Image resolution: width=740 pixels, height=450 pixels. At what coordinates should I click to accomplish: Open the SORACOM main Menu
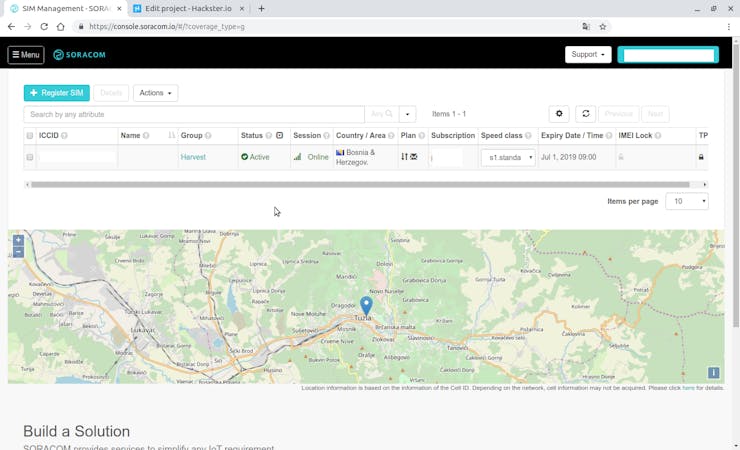(25, 55)
